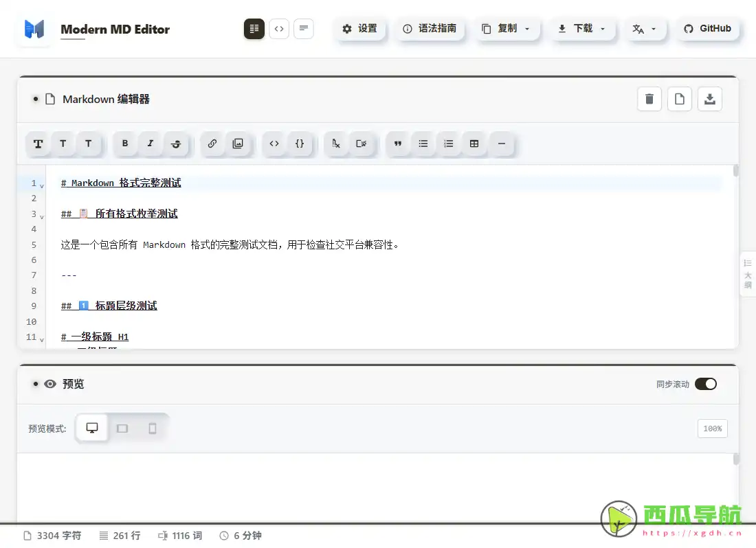The height and width of the screenshot is (548, 756).
Task: Click the 100% zoom indicator
Action: tap(712, 429)
